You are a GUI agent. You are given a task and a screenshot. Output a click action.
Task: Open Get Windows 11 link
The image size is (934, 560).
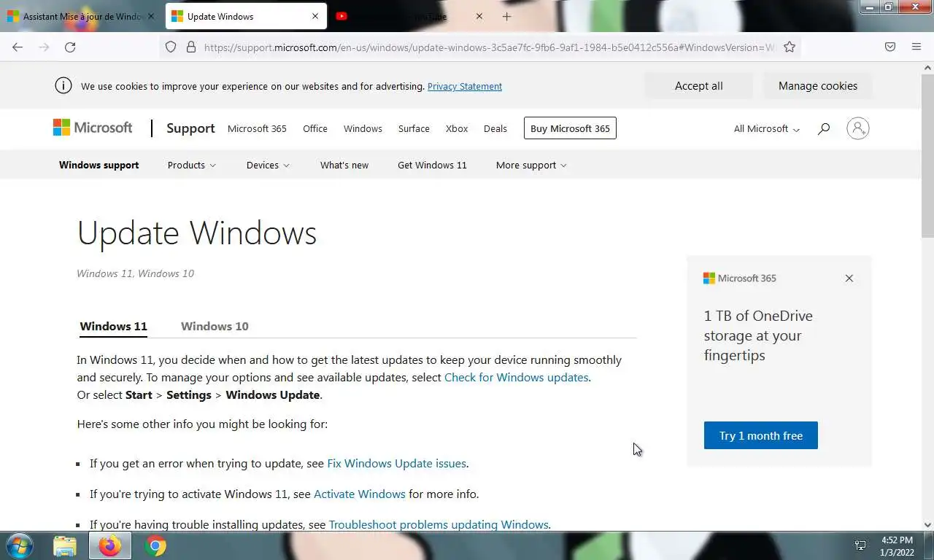(432, 166)
